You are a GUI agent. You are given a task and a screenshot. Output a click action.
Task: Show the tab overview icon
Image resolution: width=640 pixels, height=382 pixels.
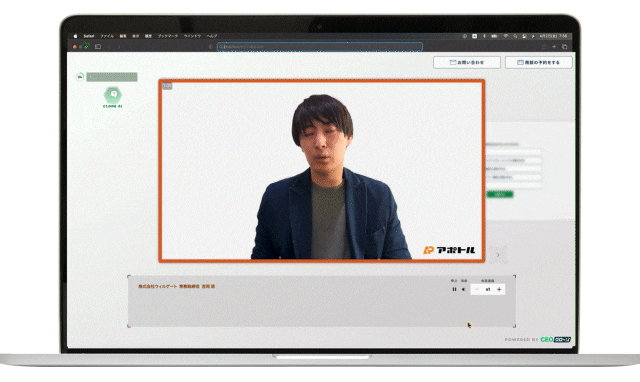565,47
